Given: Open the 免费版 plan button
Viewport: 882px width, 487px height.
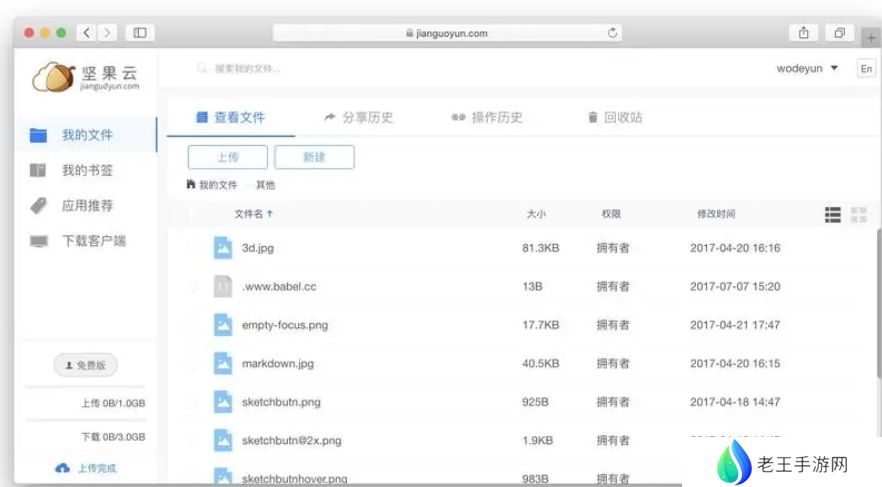Looking at the screenshot, I should (85, 366).
